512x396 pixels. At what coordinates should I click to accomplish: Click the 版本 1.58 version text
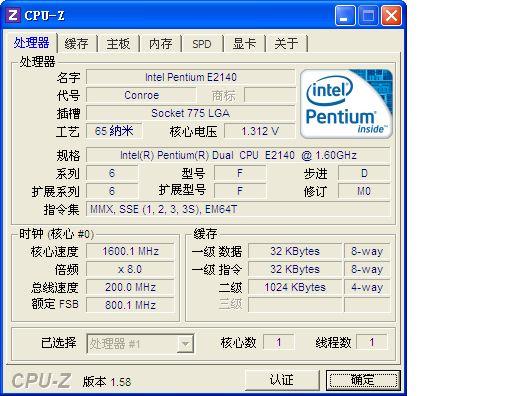[x=107, y=382]
